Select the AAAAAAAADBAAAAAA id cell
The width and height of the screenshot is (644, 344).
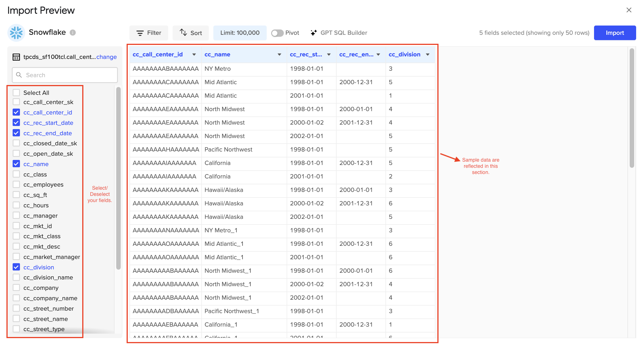tap(165, 311)
